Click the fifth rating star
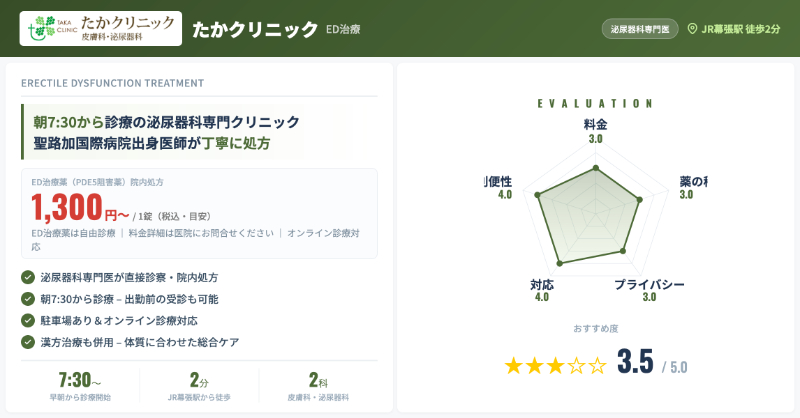The height and width of the screenshot is (418, 800). [597, 365]
